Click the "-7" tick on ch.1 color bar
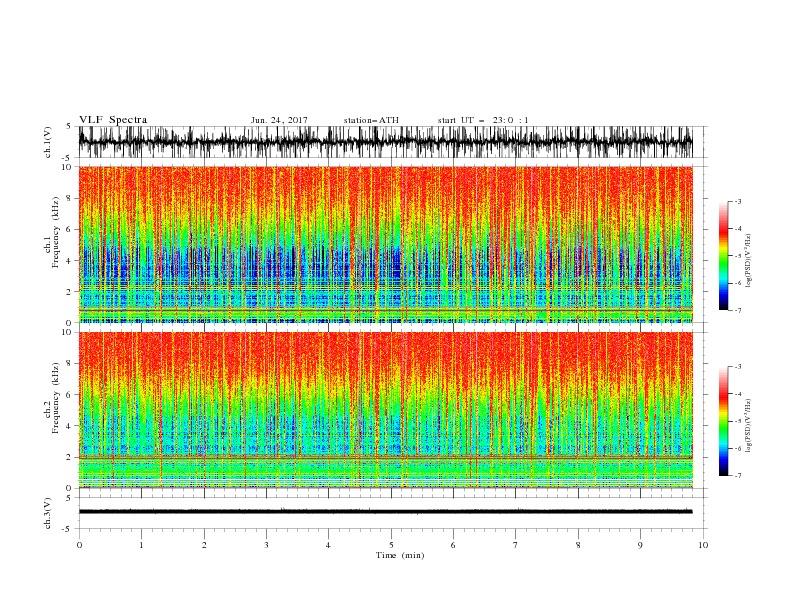 click(x=737, y=310)
